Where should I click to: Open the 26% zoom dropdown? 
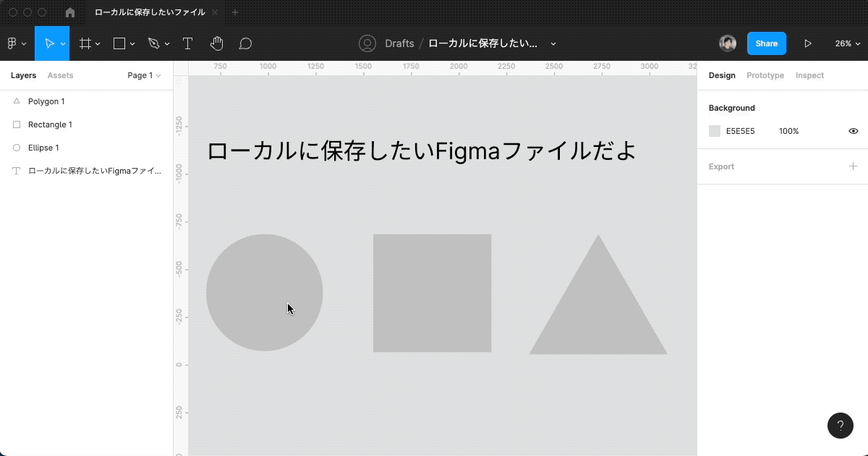(x=847, y=43)
